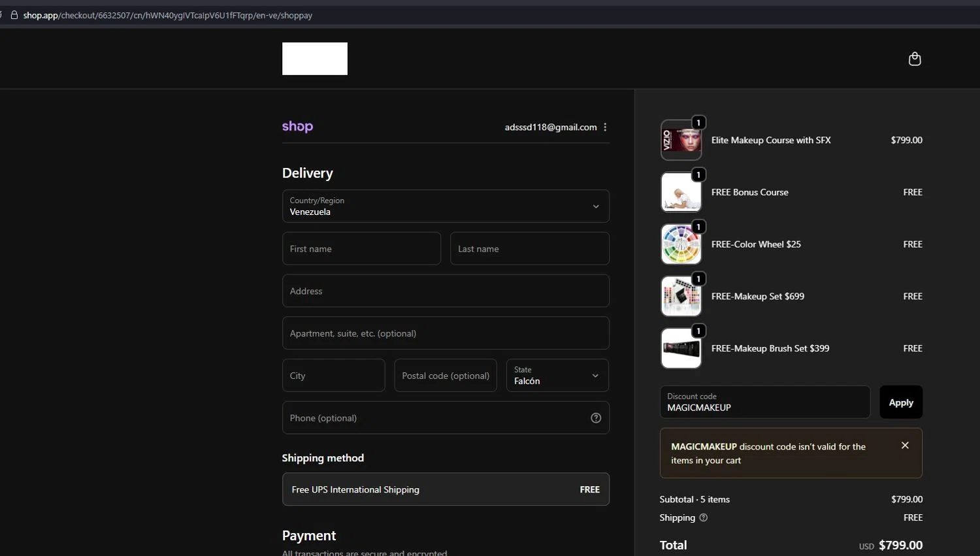Click the FREE Bonus Course thumbnail
This screenshot has height=556, width=980.
pyautogui.click(x=681, y=192)
